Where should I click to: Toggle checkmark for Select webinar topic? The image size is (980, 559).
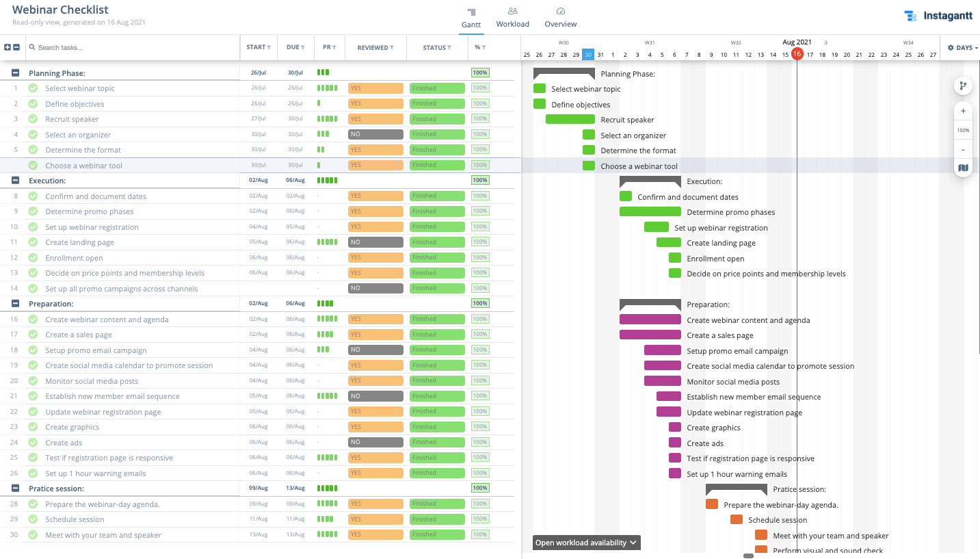coord(33,88)
